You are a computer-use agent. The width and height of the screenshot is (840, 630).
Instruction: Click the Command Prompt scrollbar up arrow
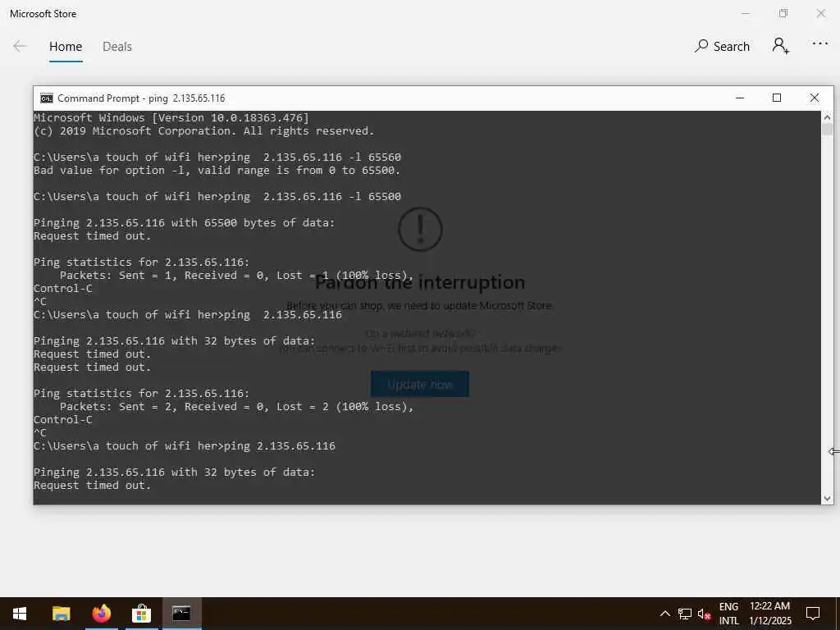(827, 116)
